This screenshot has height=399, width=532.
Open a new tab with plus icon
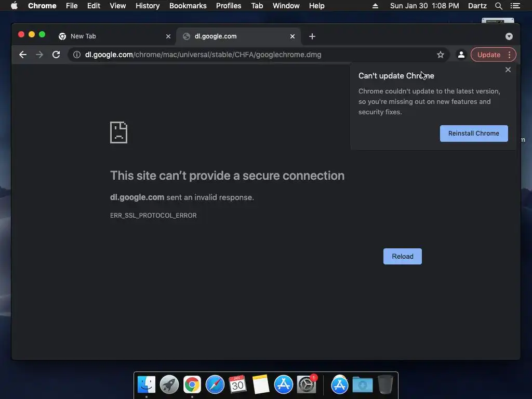click(312, 36)
